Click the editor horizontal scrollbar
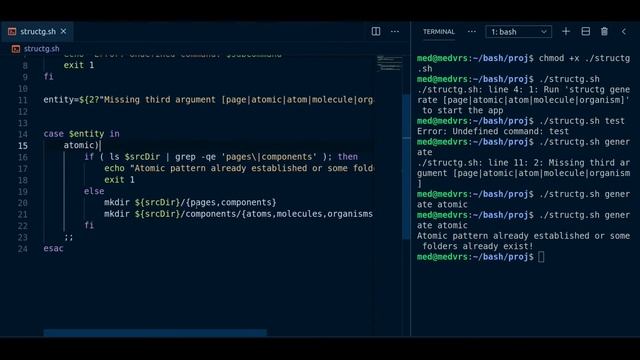640x360 pixels. 155,333
